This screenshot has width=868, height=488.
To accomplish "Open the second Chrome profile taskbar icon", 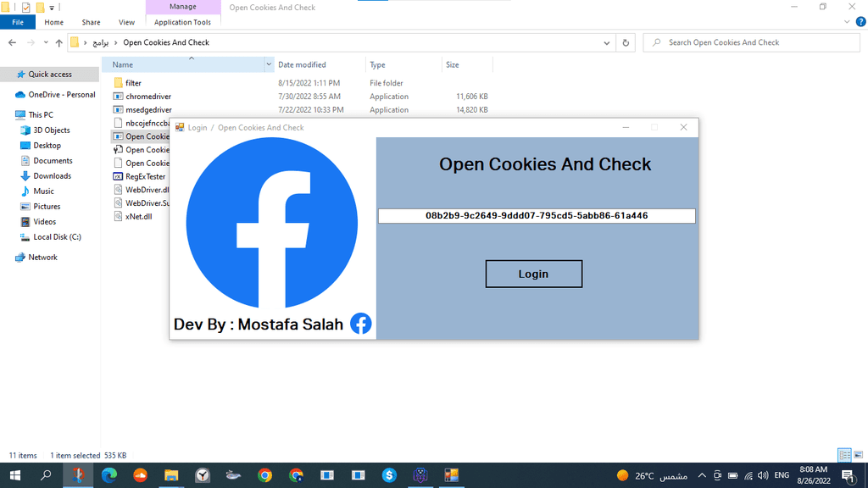I will tap(296, 475).
